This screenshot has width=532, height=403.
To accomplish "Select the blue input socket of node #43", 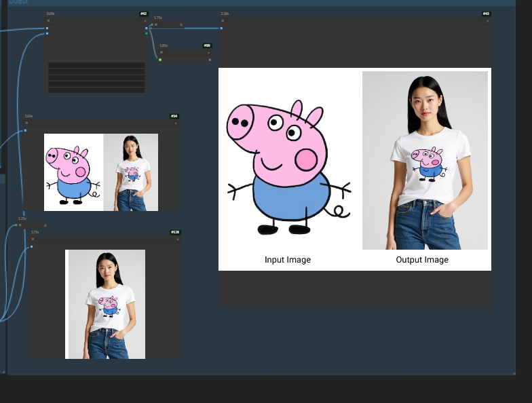I will point(221,28).
